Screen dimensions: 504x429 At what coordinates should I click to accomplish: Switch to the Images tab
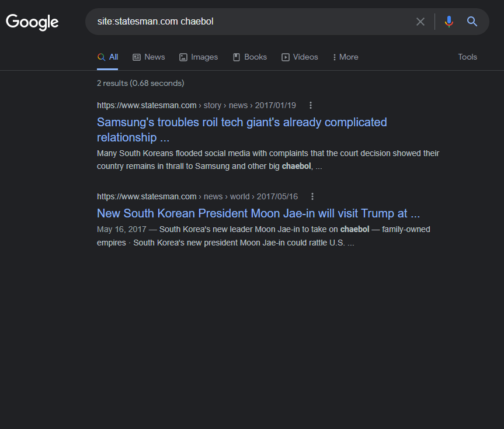[x=199, y=57]
